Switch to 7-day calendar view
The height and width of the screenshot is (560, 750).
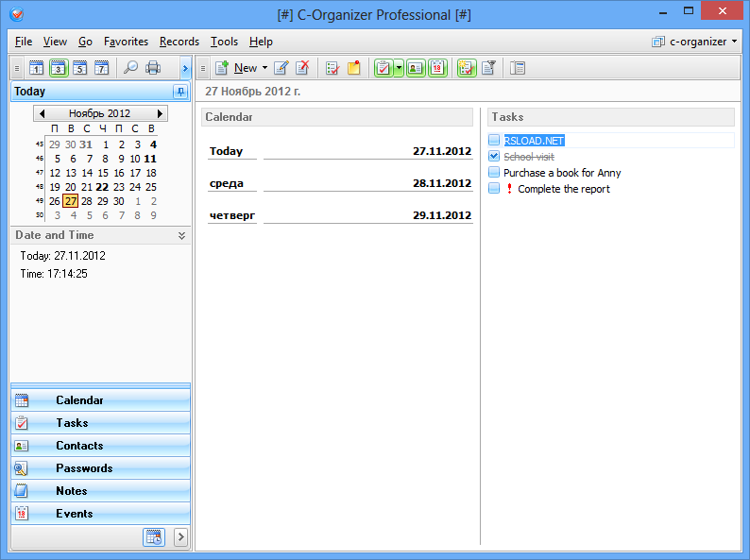pyautogui.click(x=101, y=68)
